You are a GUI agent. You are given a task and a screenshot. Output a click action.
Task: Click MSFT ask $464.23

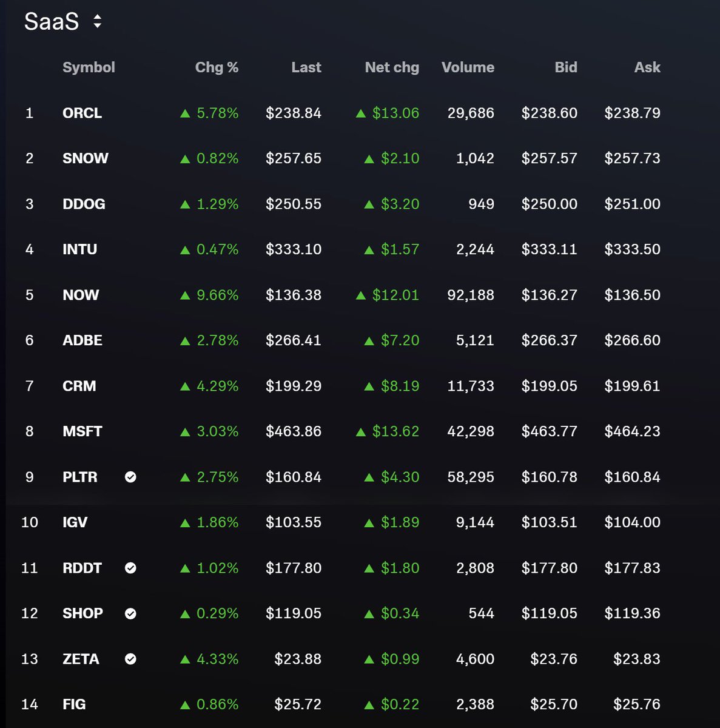(x=633, y=431)
